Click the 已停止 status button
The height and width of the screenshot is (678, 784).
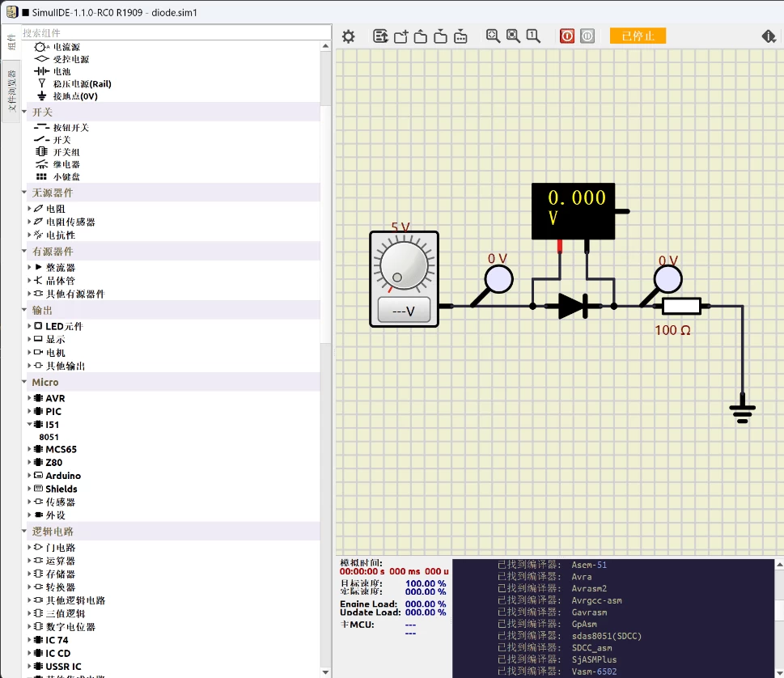(638, 36)
